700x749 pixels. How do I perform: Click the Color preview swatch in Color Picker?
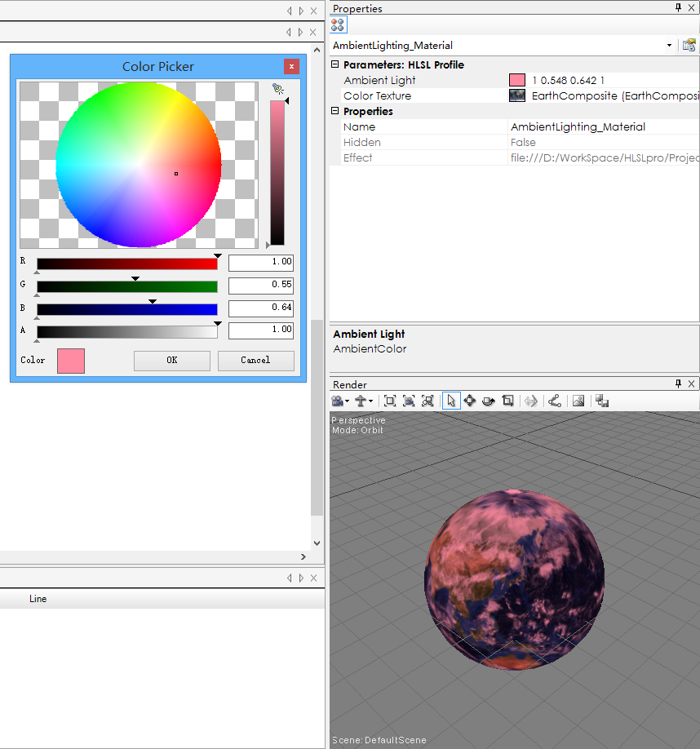(71, 361)
